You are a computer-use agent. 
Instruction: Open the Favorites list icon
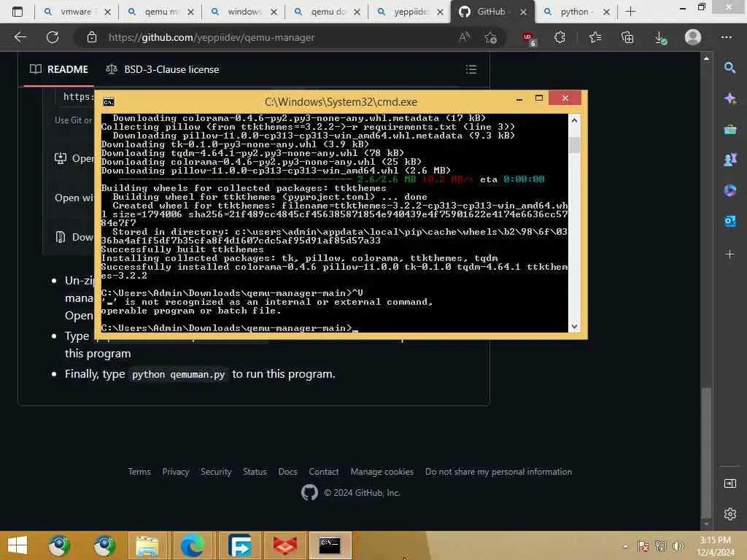[x=595, y=37]
